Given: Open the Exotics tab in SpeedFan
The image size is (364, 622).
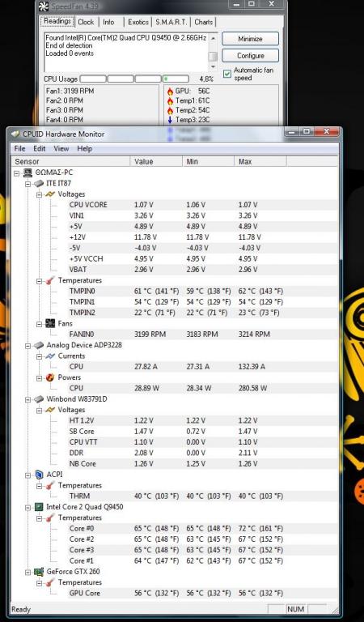Looking at the screenshot, I should [x=138, y=22].
